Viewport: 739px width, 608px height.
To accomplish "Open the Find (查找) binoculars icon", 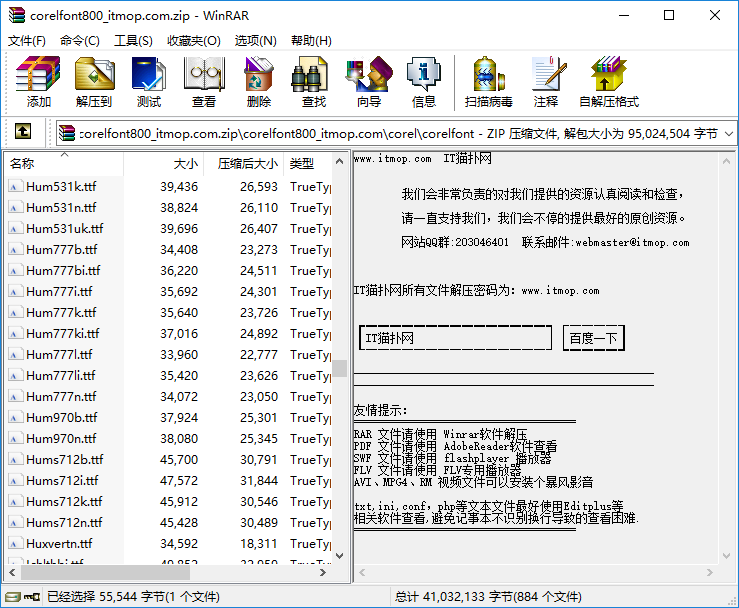I will click(x=310, y=74).
